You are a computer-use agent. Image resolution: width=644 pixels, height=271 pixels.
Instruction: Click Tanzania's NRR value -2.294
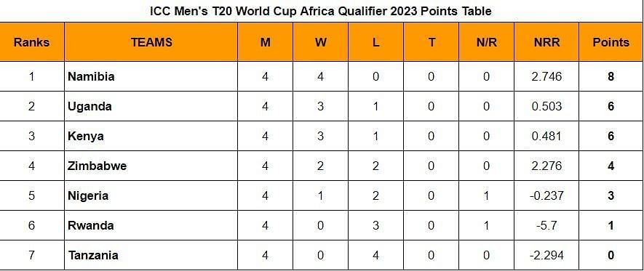[546, 255]
